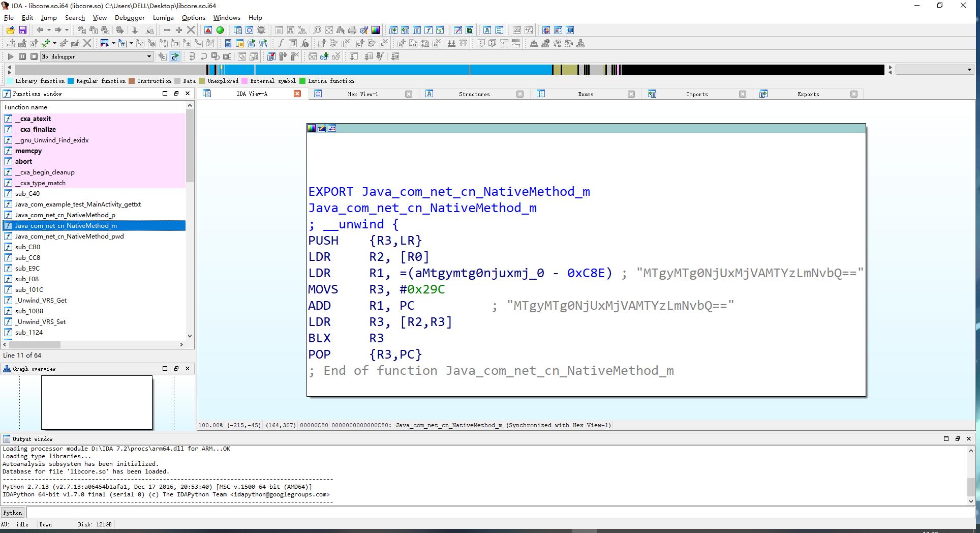Screen dimensions: 980x533
Task: Open the jump back history dropdown arrow
Action: (x=49, y=30)
